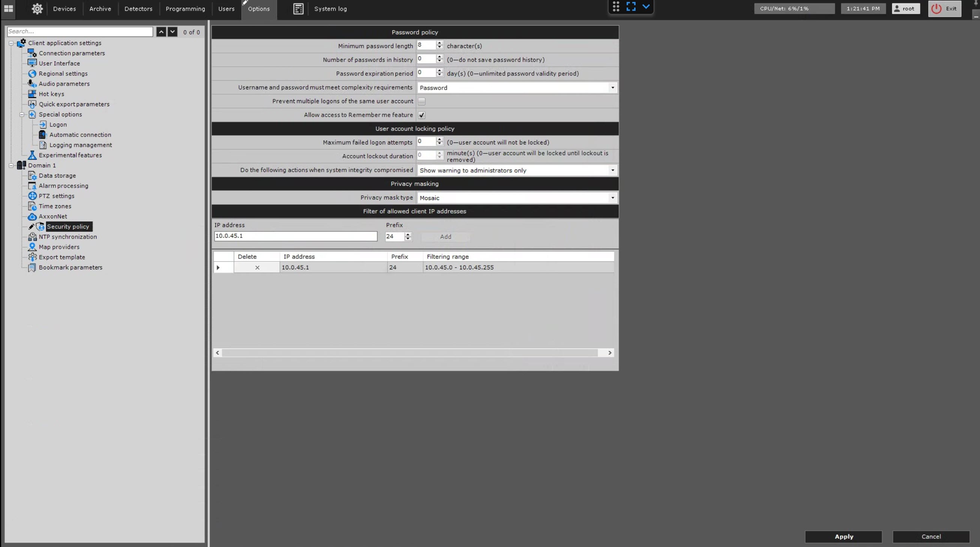Enable Prevent multiple logons checkbox
980x547 pixels.
(x=421, y=101)
